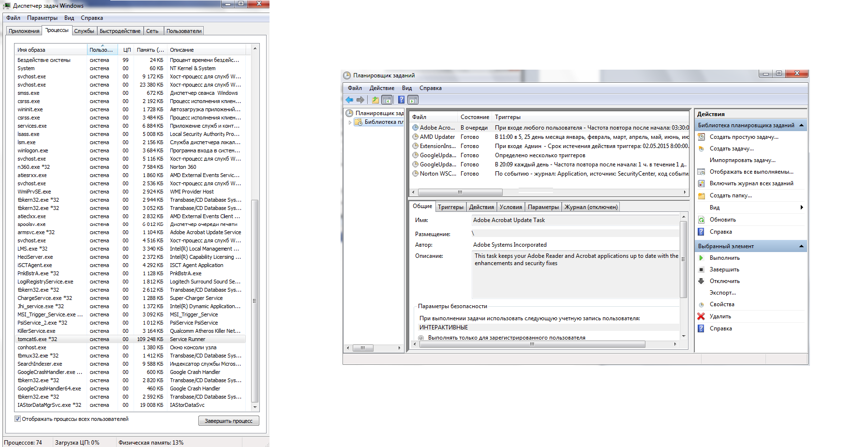Click the Help icon under Selected Item
Image resolution: width=868 pixels, height=447 pixels.
tap(701, 328)
